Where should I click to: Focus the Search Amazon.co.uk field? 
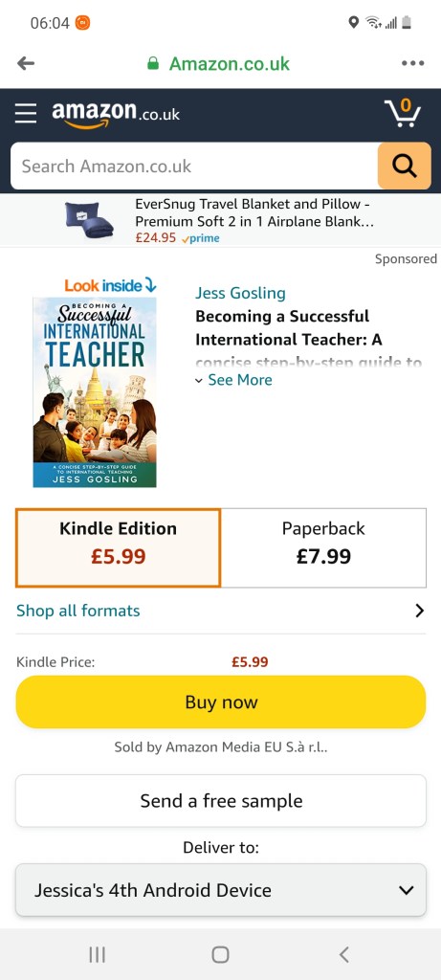[x=194, y=166]
